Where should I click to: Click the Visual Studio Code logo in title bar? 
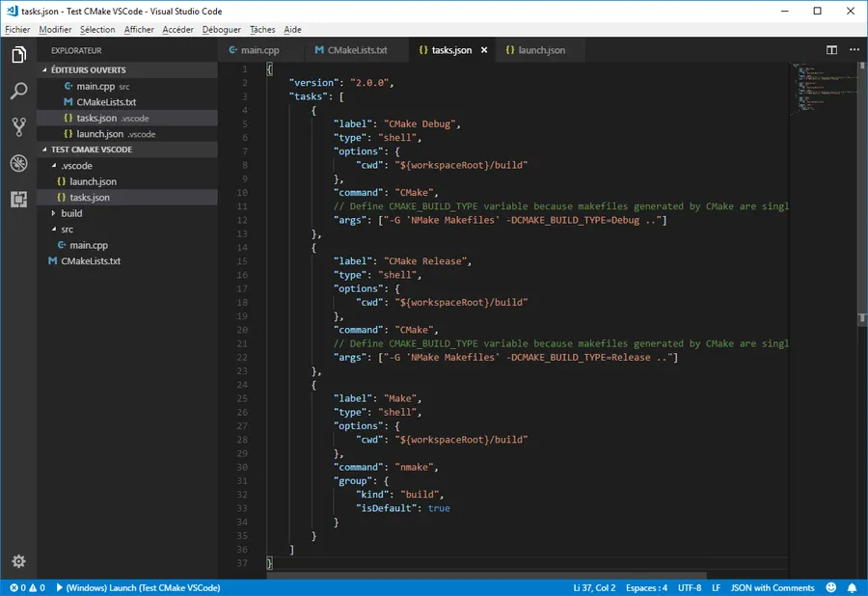tap(12, 11)
